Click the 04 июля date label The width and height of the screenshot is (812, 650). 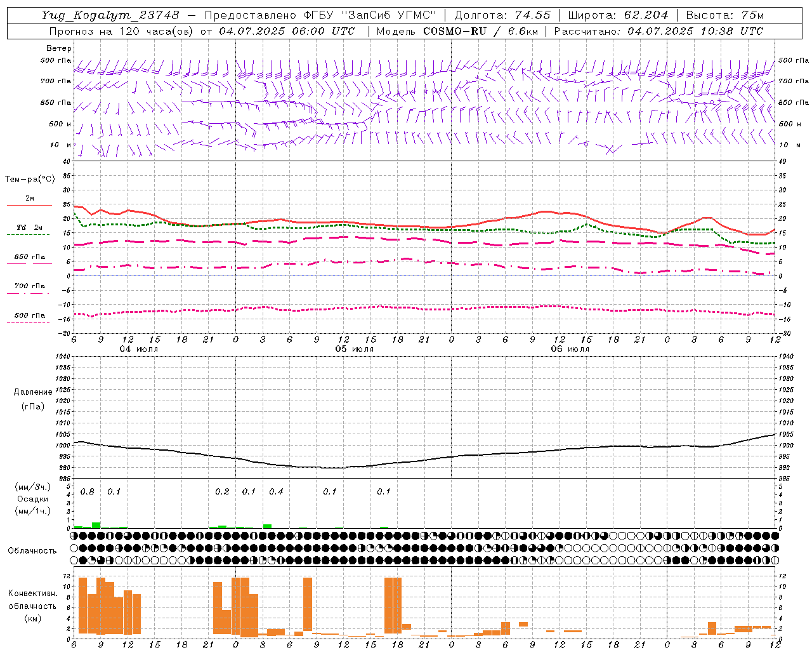point(139,349)
